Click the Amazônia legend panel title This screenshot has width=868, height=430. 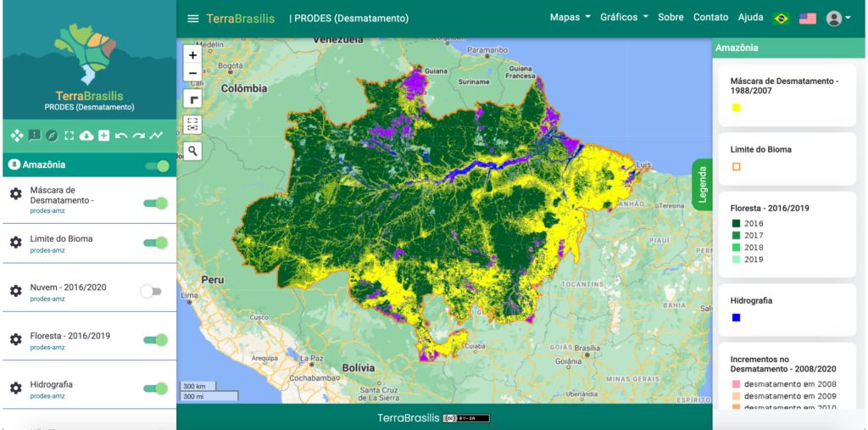point(737,47)
